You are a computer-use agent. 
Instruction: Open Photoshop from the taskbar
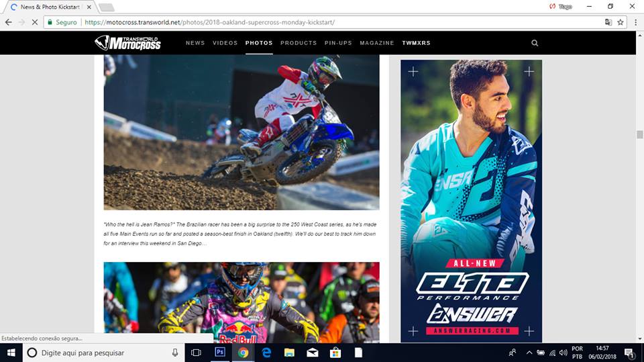[x=220, y=353]
